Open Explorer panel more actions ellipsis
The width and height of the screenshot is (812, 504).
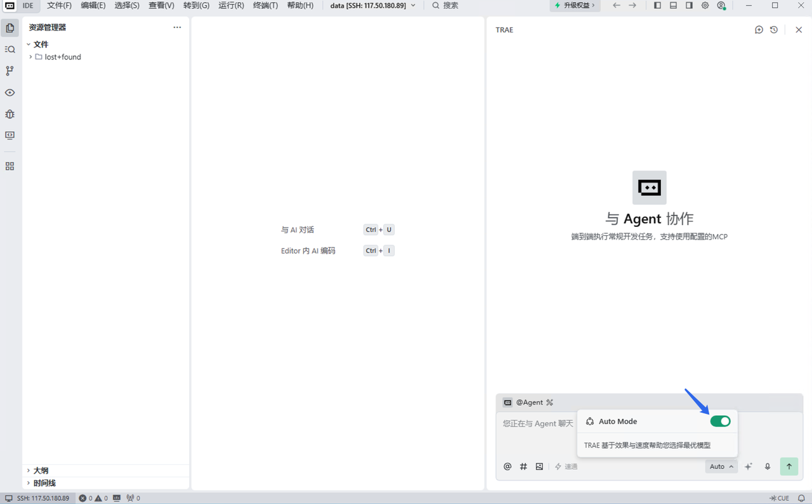click(177, 27)
